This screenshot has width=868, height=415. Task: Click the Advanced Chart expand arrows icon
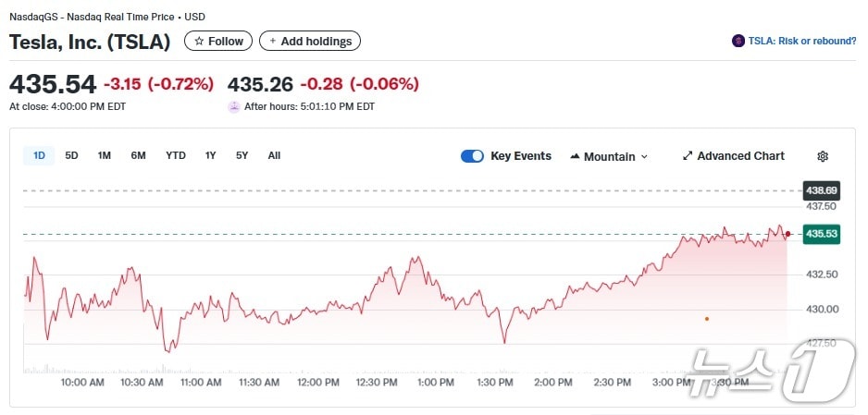point(688,156)
